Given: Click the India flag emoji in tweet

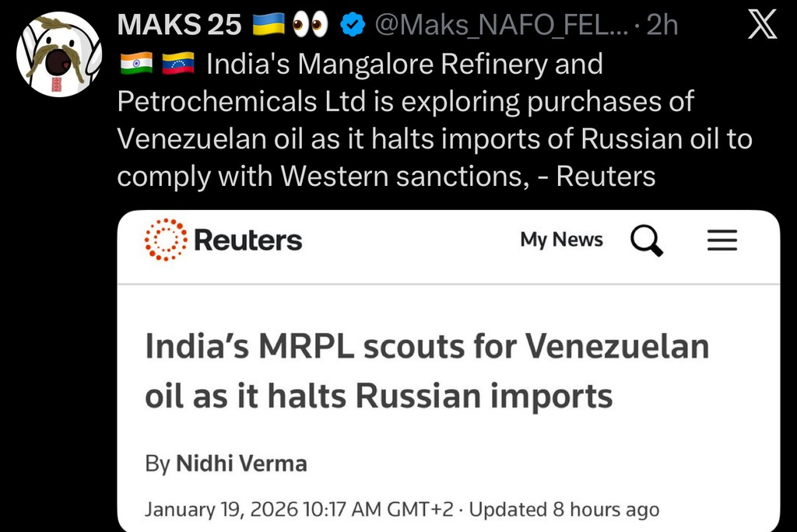Looking at the screenshot, I should pyautogui.click(x=135, y=65).
